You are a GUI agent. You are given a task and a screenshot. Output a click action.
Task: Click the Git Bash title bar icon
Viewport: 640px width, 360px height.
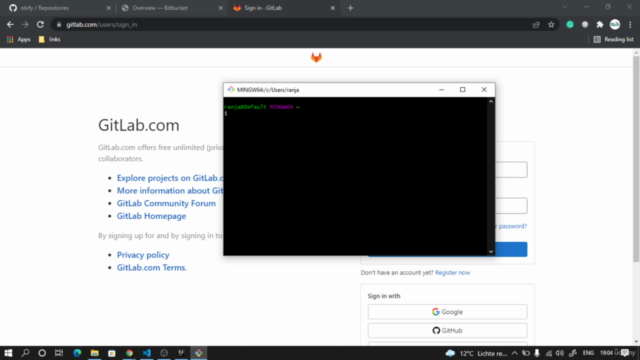point(231,89)
